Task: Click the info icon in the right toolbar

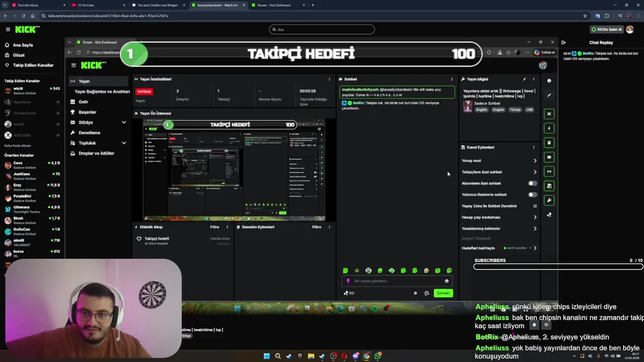Action: [x=549, y=80]
